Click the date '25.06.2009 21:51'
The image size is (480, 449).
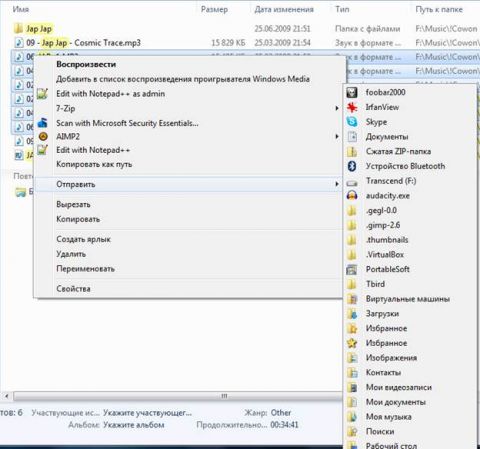pyautogui.click(x=282, y=29)
